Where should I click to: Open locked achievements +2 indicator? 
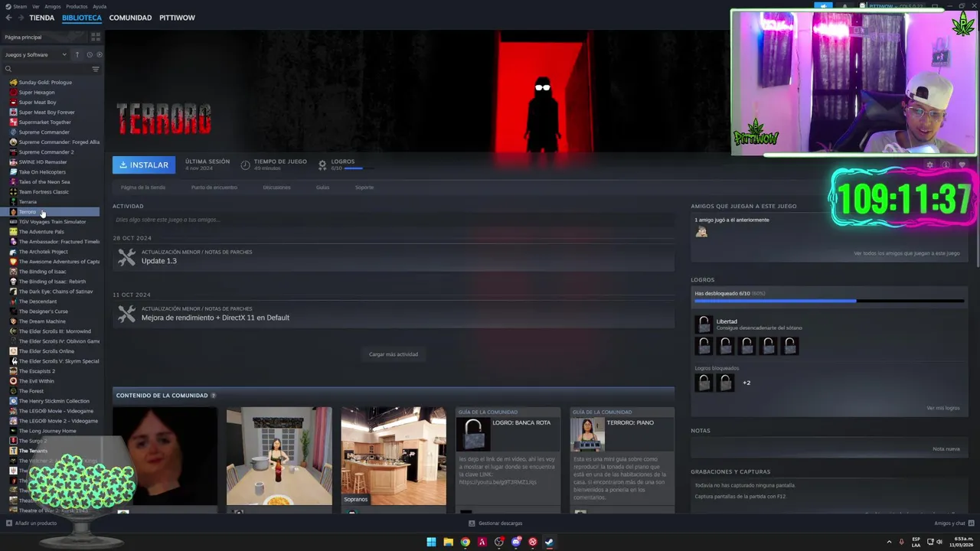746,383
